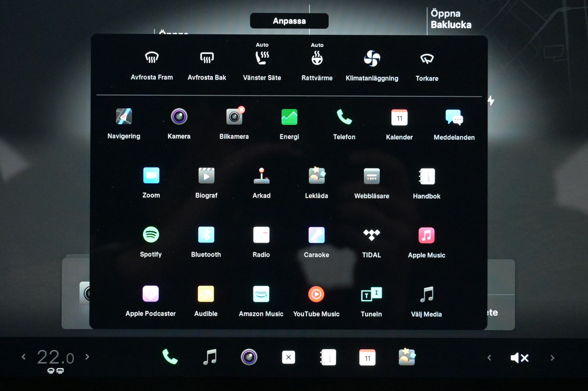Open camera from bottom bar
The width and height of the screenshot is (588, 391).
249,357
